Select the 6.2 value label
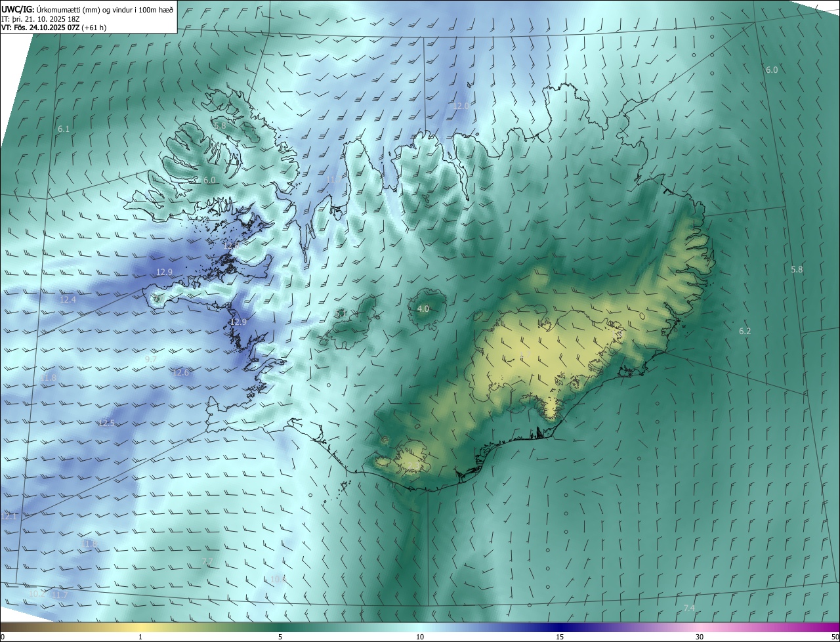 point(745,331)
